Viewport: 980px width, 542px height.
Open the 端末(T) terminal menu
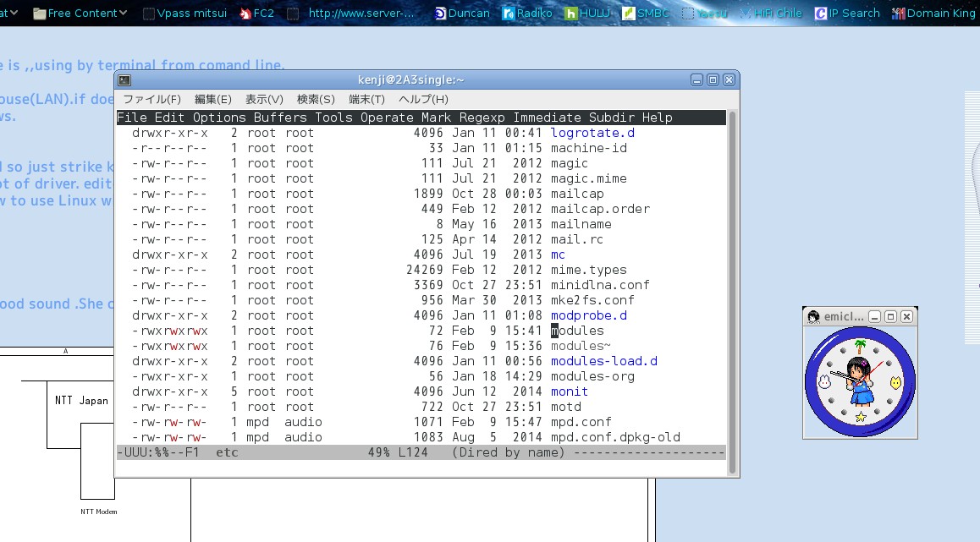(366, 99)
